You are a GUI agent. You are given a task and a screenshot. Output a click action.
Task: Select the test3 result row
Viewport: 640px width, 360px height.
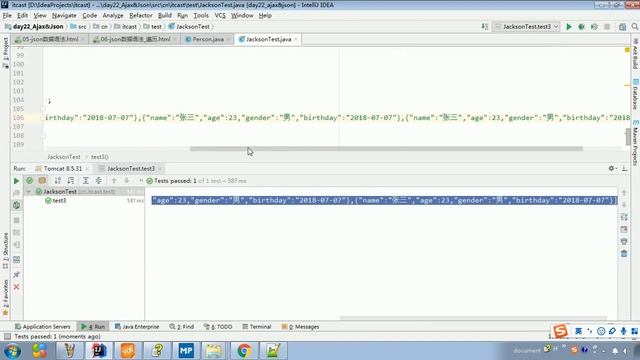coord(84,200)
